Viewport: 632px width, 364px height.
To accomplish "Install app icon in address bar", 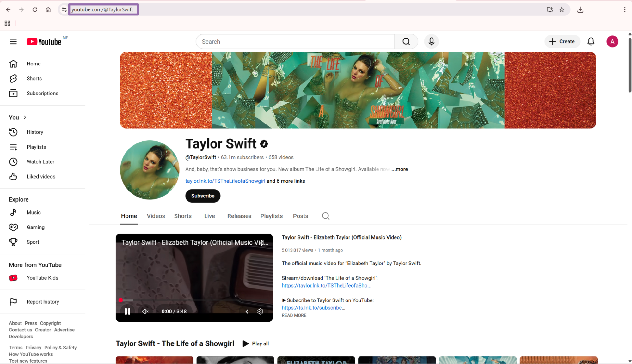I will click(549, 10).
